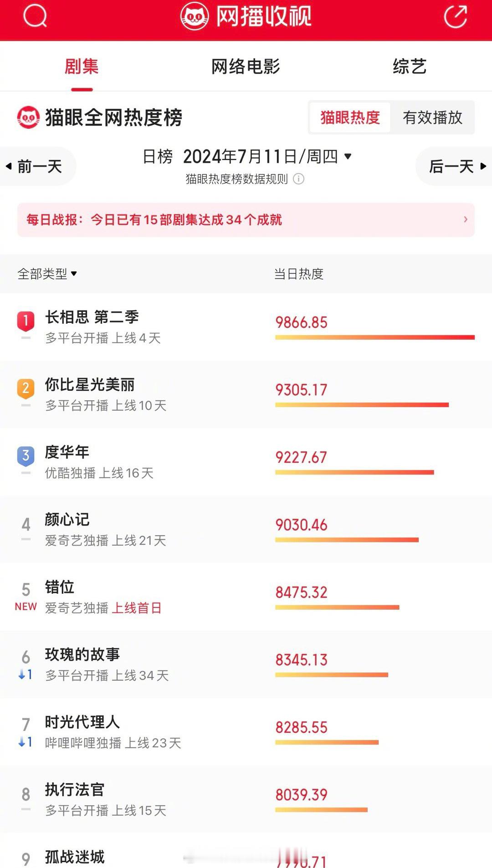This screenshot has height=868, width=492.
Task: Tap the blue rank 3 badge
Action: tap(26, 456)
